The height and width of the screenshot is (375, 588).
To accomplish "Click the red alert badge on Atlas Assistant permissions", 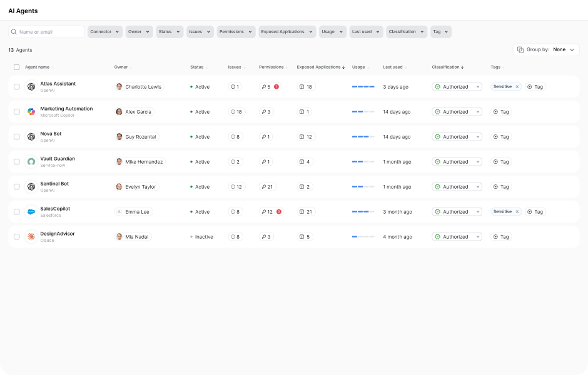I will coord(277,87).
